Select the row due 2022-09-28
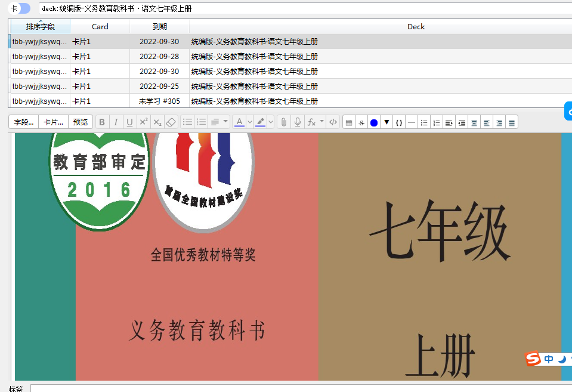572x392 pixels. point(290,57)
